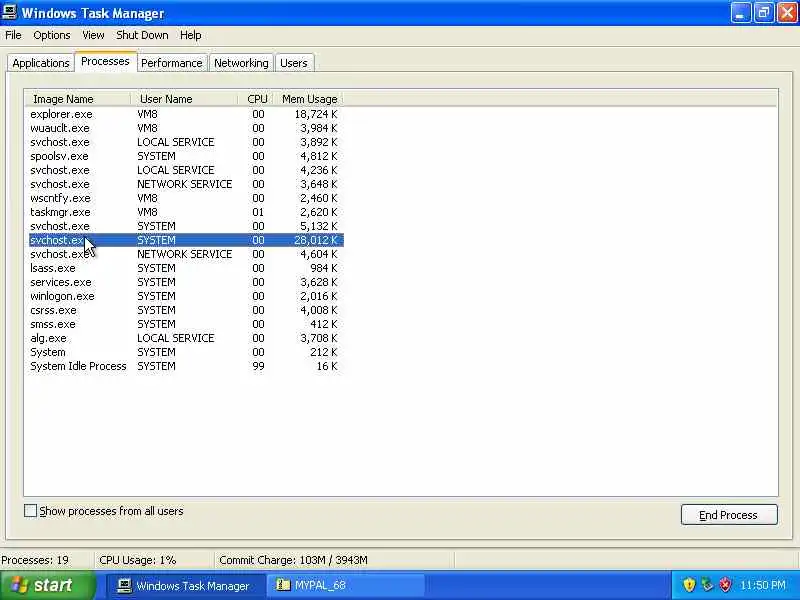
Task: Click the System process row with 212 K
Action: 186,353
